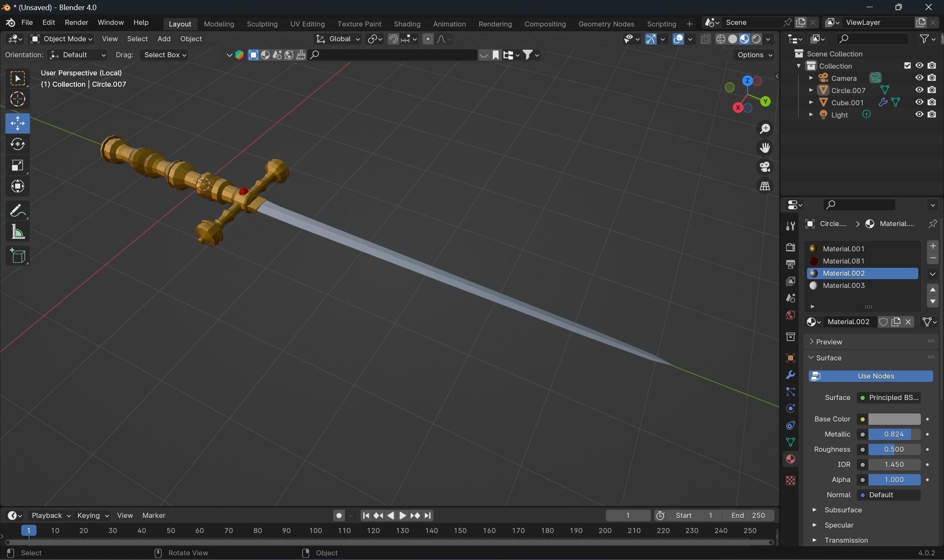Open the Tool properties tab
The height and width of the screenshot is (560, 944).
tap(791, 226)
